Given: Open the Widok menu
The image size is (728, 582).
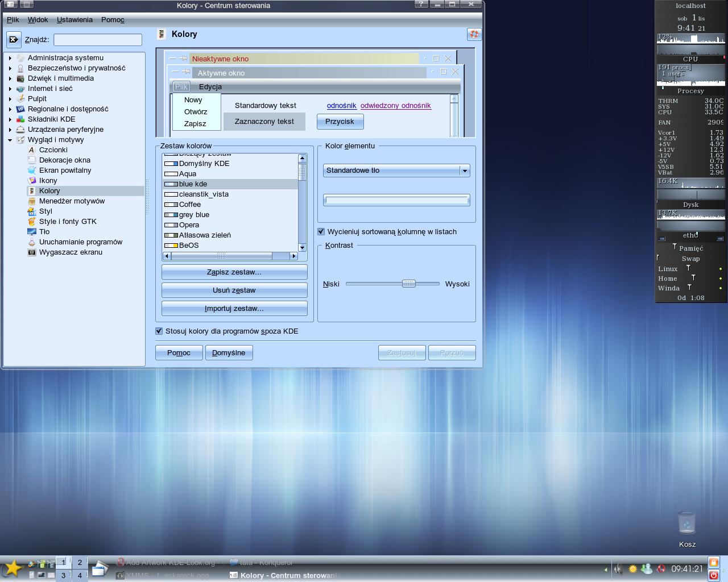Looking at the screenshot, I should point(38,20).
